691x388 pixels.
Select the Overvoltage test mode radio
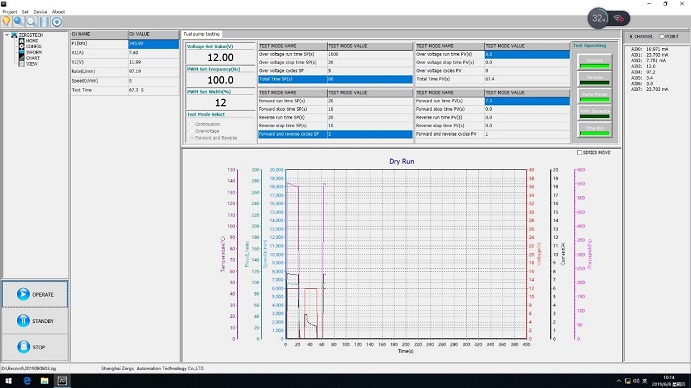coord(192,131)
